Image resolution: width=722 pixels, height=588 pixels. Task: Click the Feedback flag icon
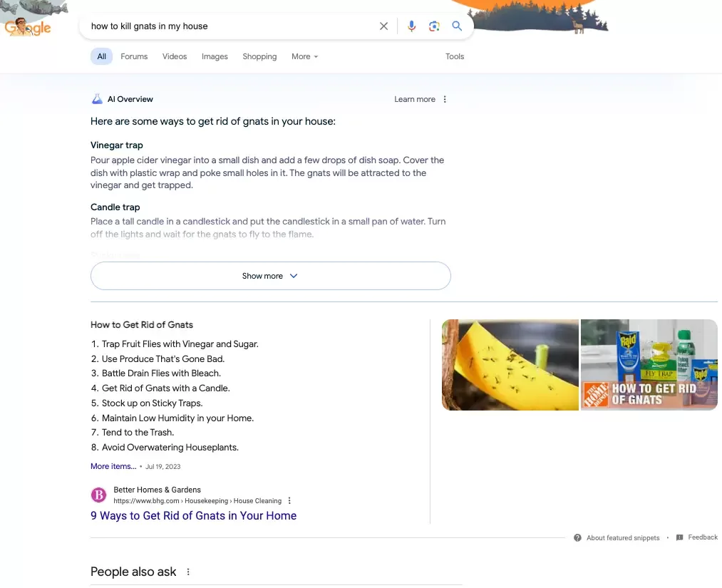point(680,537)
